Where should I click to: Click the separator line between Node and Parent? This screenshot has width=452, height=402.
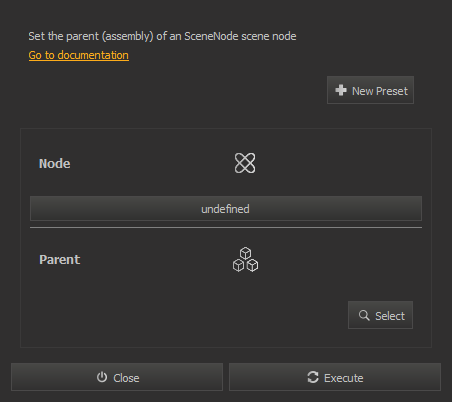pos(226,228)
